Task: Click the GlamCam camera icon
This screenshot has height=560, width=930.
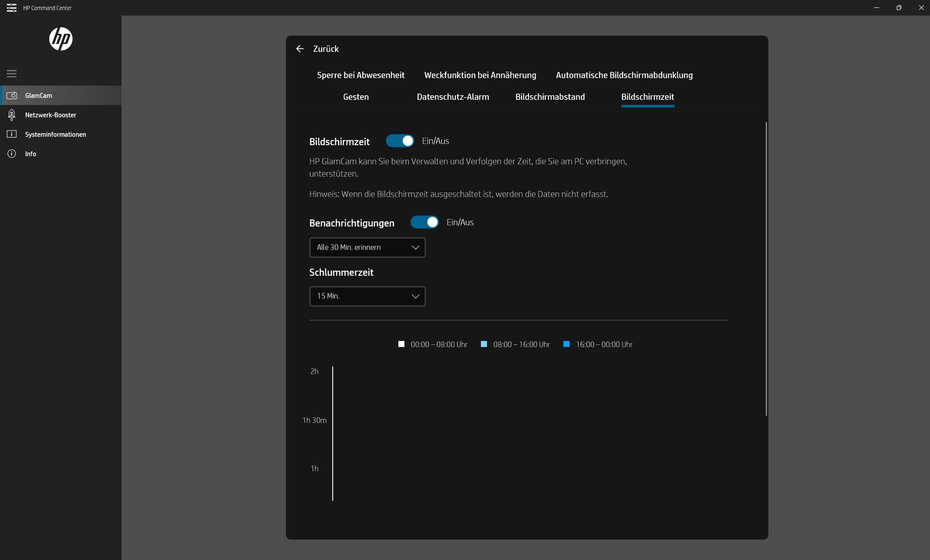Action: pos(12,95)
